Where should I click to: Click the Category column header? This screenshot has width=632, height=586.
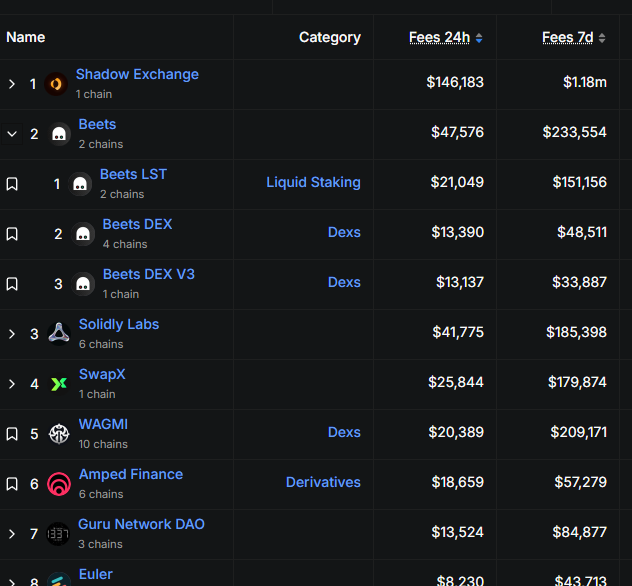point(330,37)
